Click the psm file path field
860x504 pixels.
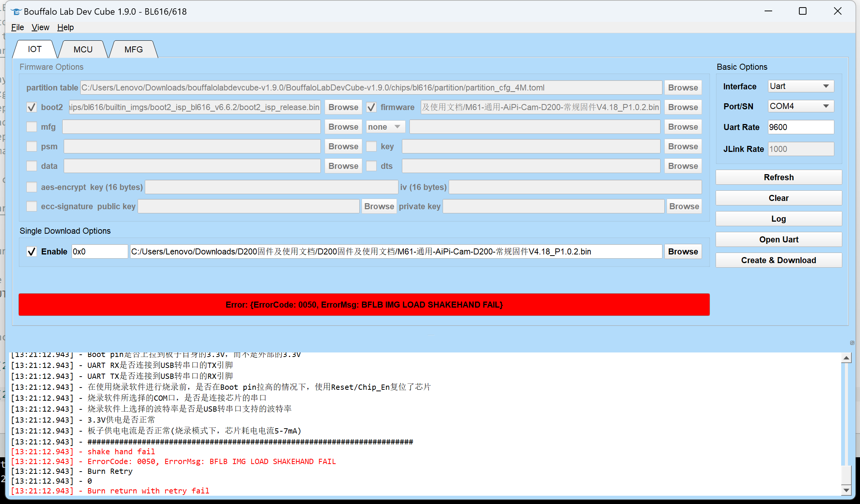(192, 147)
